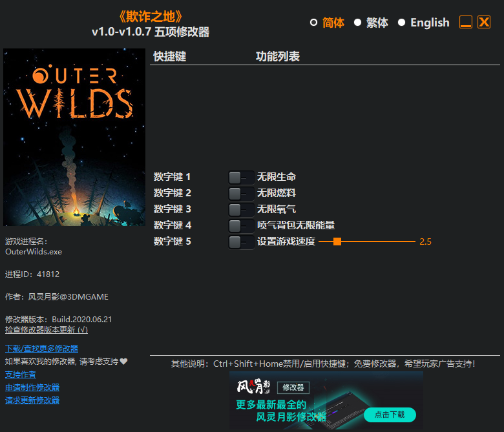Image resolution: width=504 pixels, height=432 pixels.
Task: Toggle 无限生命 switch on
Action: pos(241,177)
